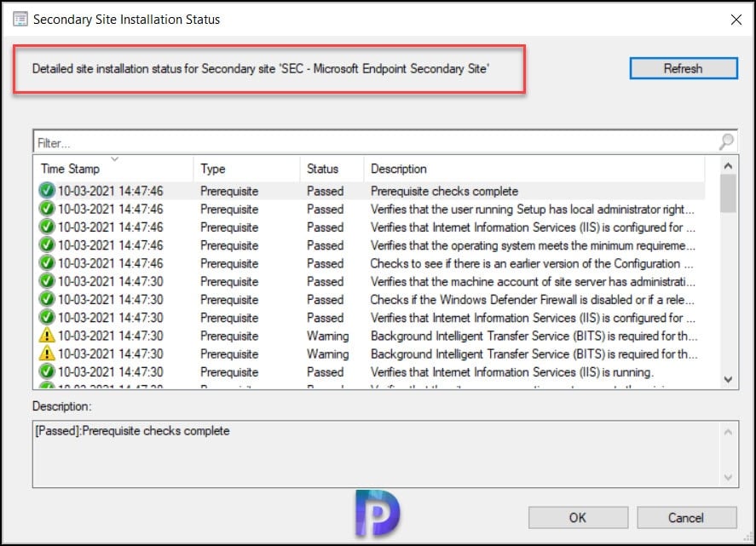Viewport: 756px width, 546px height.
Task: Click the dialog window icon in the title bar
Action: [x=20, y=20]
